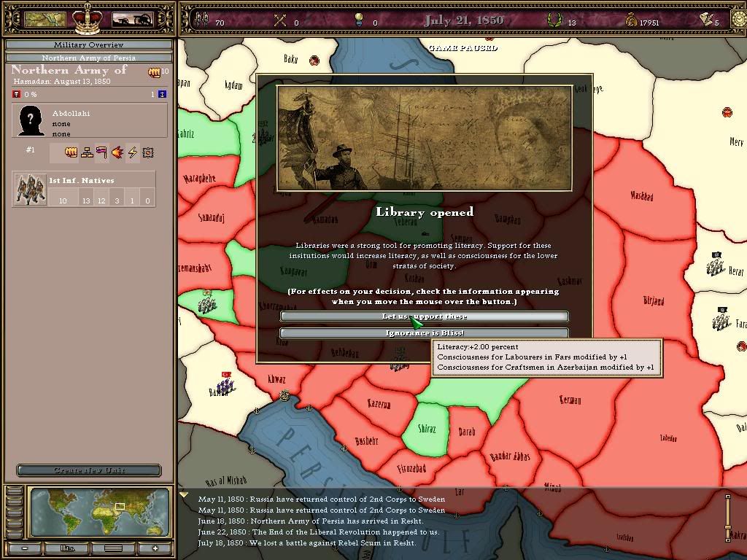Click the crossed swords icon in top bar
Screen dimensions: 747x560
(x=280, y=20)
